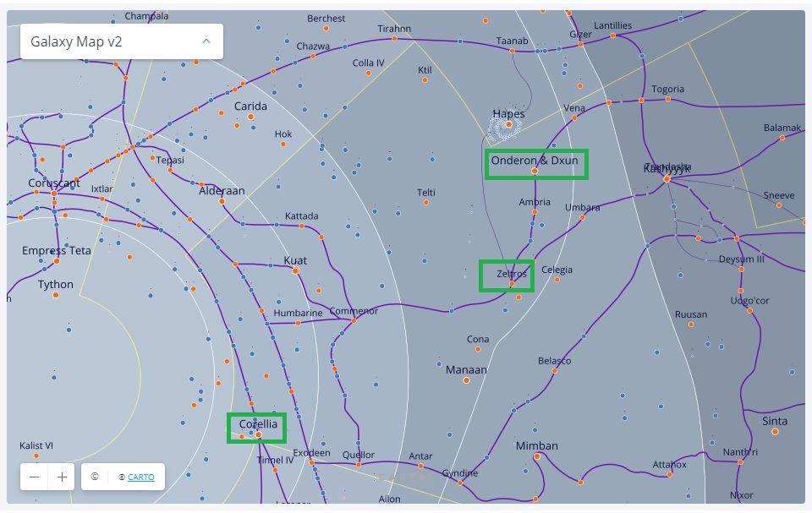Click the Exodeen planet label
This screenshot has height=513, width=812.
(x=311, y=452)
